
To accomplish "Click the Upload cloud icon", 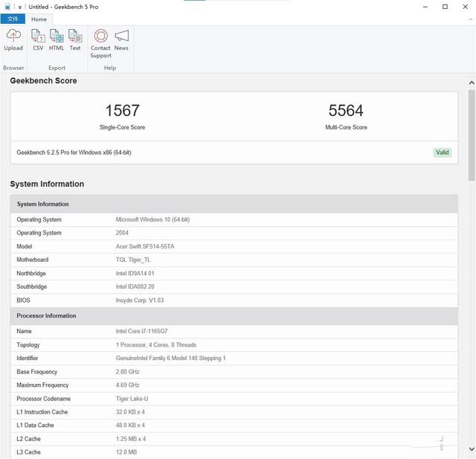I will point(13,36).
